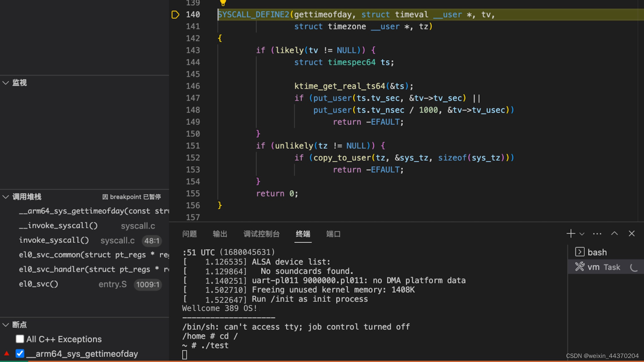The height and width of the screenshot is (362, 644).
Task: Click the ktime_get_real_ts64 function call
Action: (x=340, y=86)
